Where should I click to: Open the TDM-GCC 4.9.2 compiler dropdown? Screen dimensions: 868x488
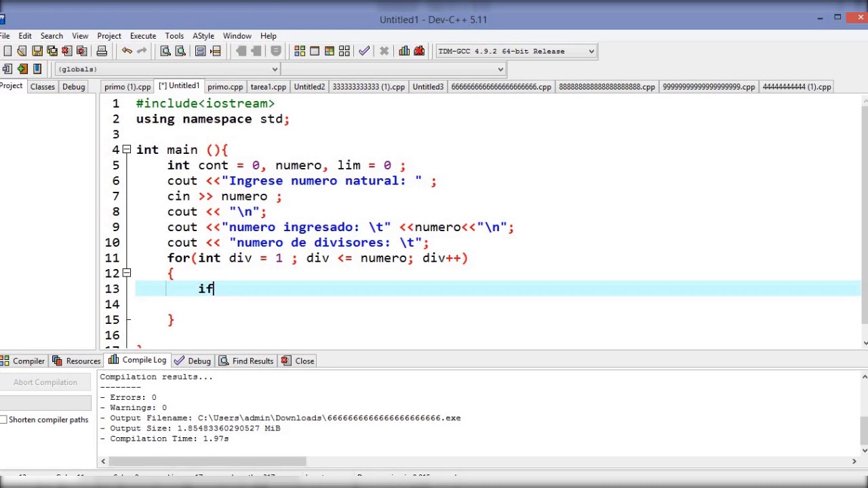(x=516, y=51)
